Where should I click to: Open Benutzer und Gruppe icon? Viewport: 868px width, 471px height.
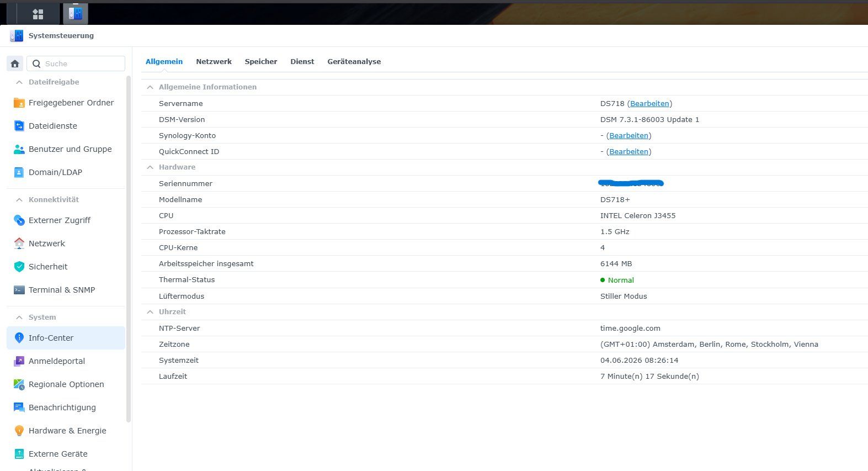tap(19, 149)
